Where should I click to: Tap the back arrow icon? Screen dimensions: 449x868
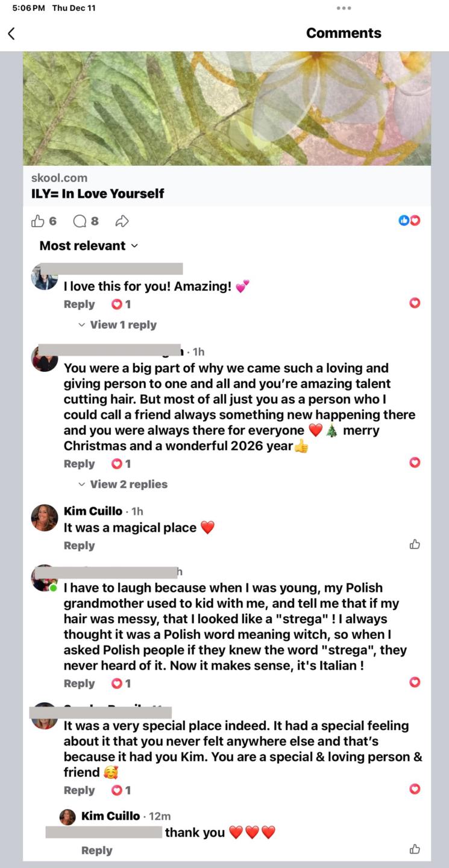[x=11, y=34]
